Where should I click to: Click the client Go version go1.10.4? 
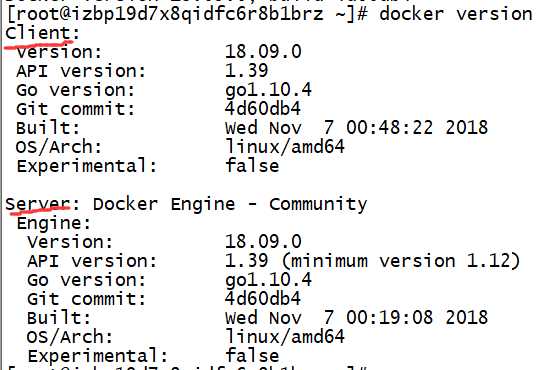[x=268, y=90]
